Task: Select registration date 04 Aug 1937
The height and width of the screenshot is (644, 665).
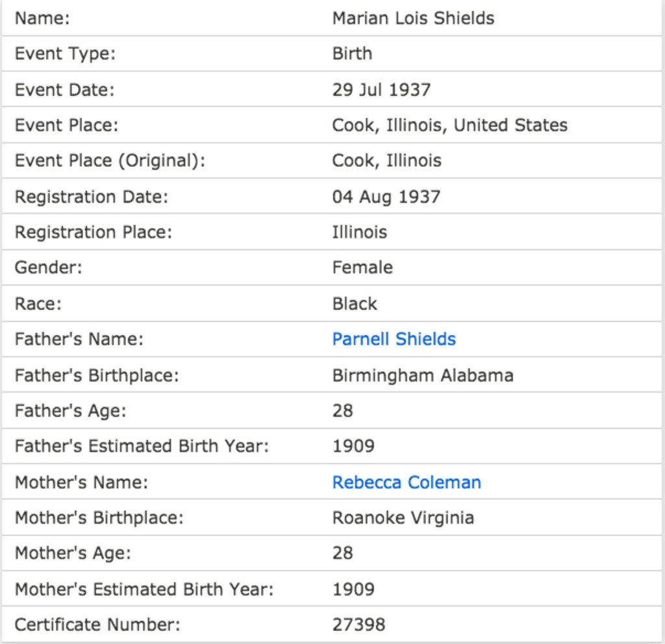Action: pyautogui.click(x=386, y=196)
